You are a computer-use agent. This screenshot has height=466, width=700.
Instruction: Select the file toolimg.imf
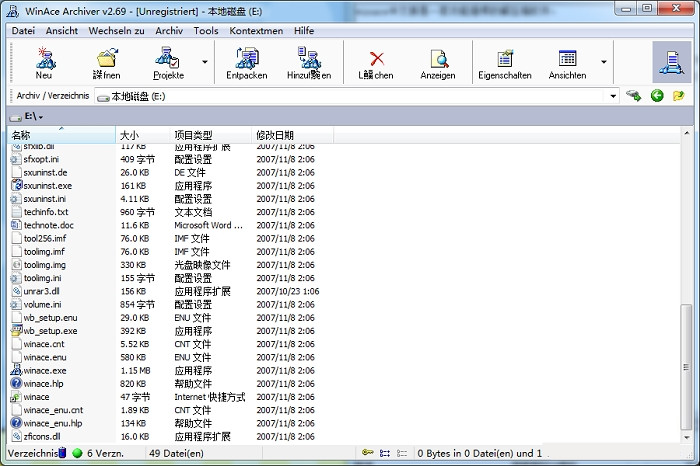coord(44,251)
